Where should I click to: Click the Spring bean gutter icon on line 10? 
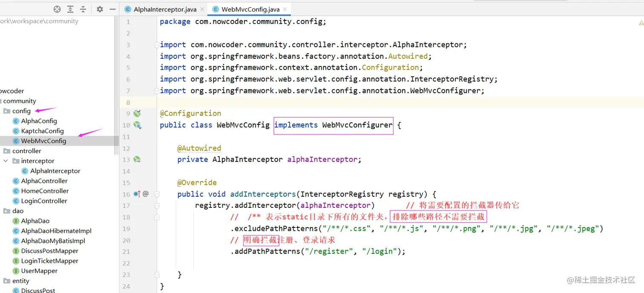coord(137,125)
